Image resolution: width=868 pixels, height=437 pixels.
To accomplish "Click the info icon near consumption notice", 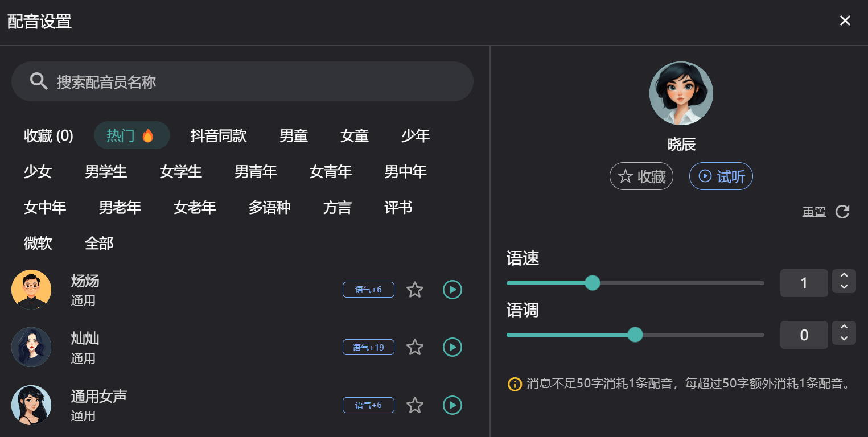I will (514, 384).
